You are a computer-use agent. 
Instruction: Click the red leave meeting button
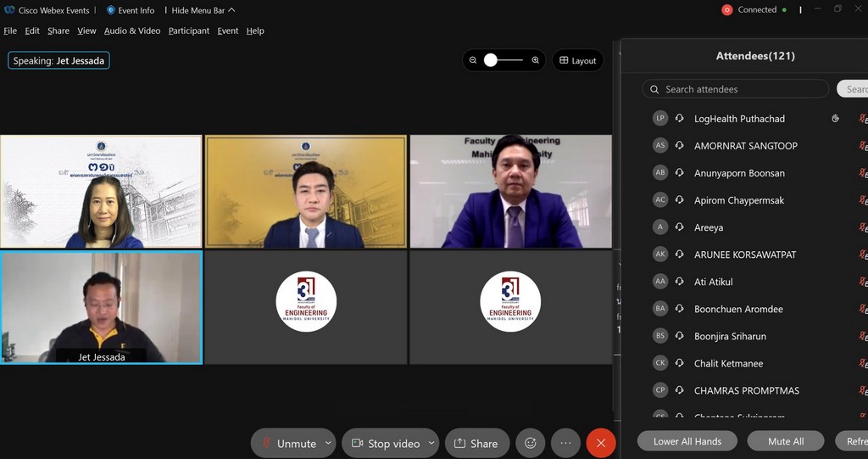601,443
